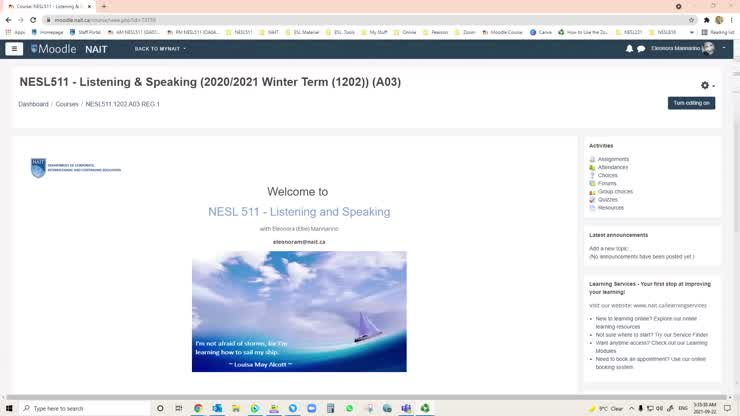Open File Explorer from the taskbar
740x416 pixels.
(x=236, y=408)
